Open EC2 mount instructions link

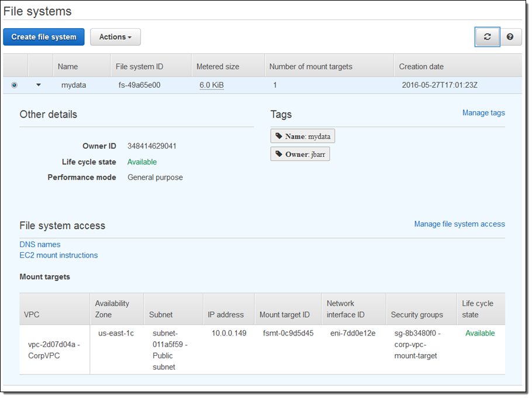pyautogui.click(x=58, y=255)
